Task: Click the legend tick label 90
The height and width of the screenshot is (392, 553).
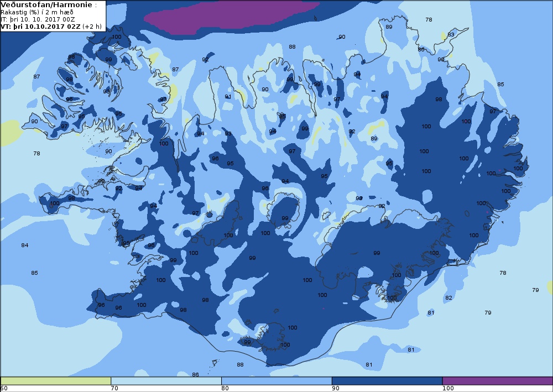Action: [336, 389]
